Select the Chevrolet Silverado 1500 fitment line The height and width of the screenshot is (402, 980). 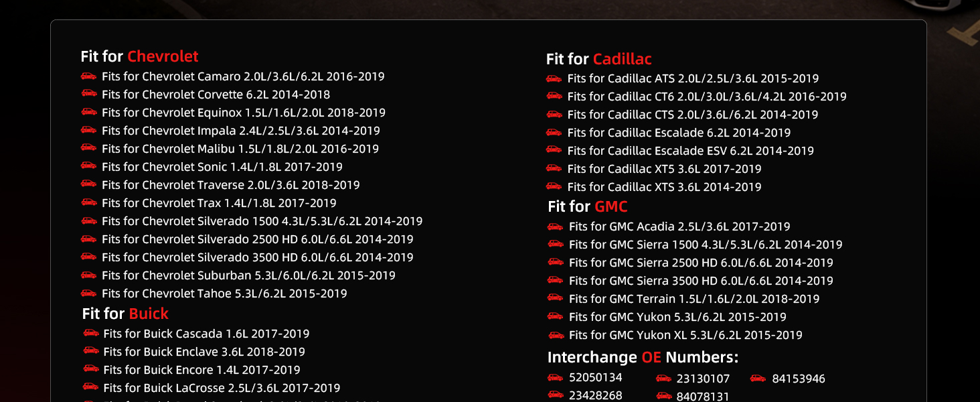pyautogui.click(x=262, y=221)
